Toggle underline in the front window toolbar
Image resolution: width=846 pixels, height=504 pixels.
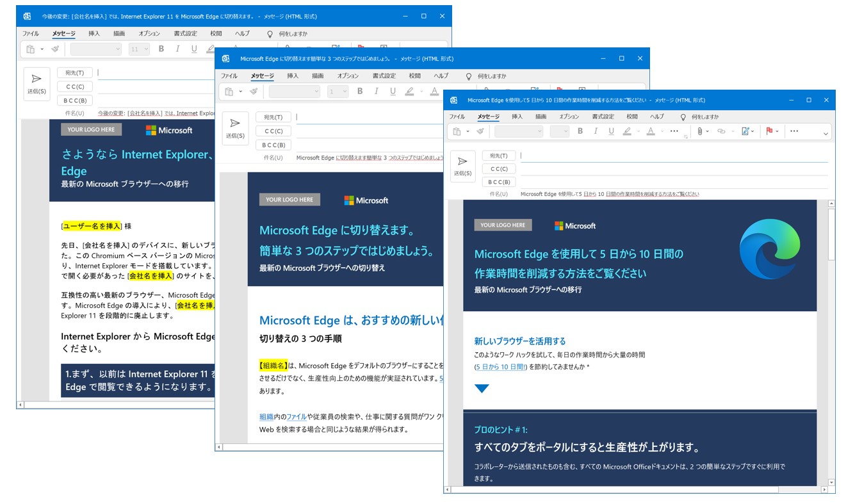[x=611, y=131]
